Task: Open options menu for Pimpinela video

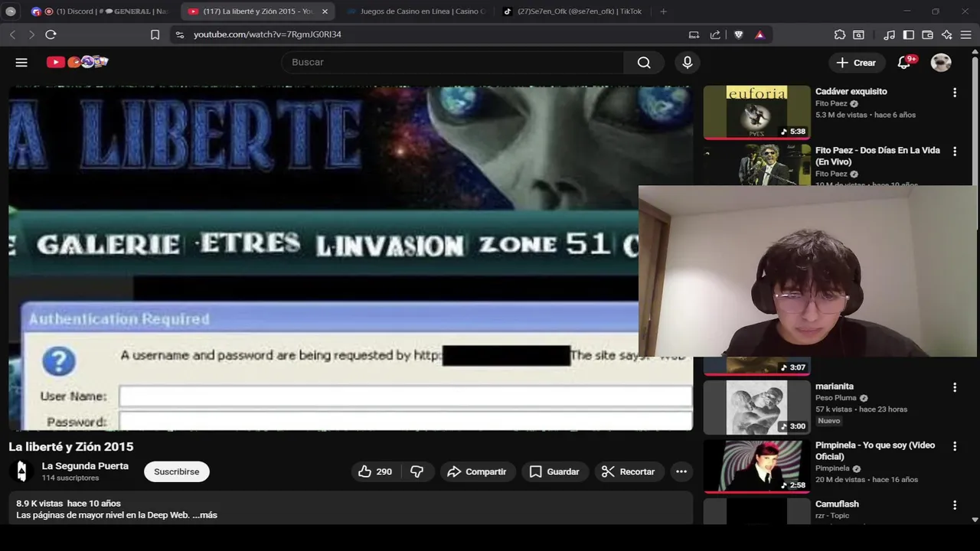Action: click(x=955, y=446)
